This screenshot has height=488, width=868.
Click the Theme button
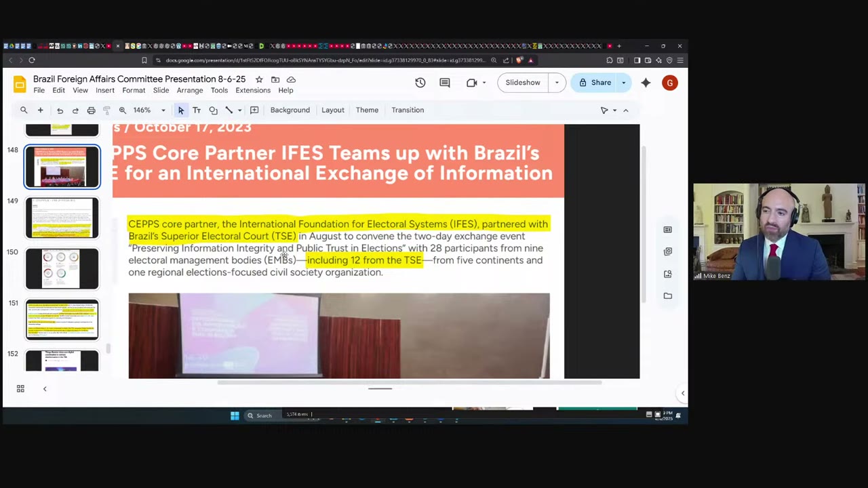367,110
